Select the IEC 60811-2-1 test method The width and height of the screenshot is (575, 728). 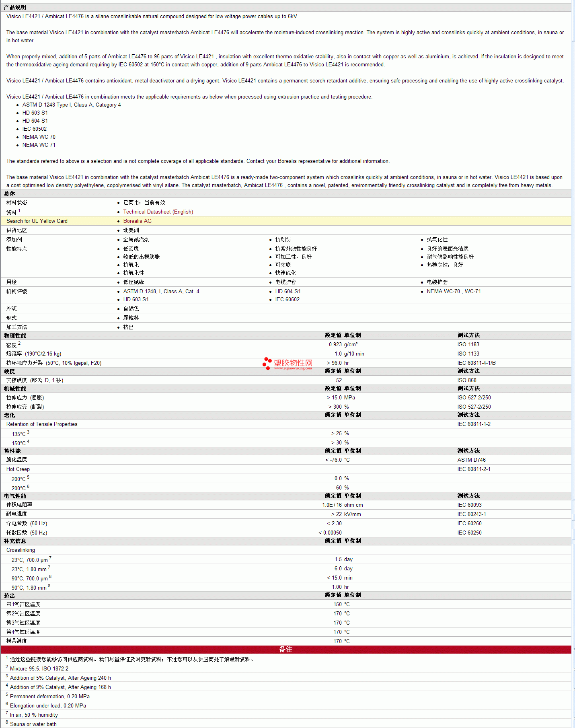coord(474,469)
